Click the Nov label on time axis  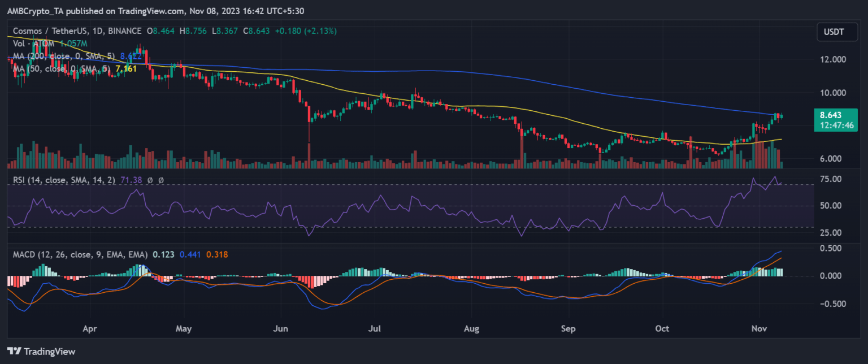(759, 328)
